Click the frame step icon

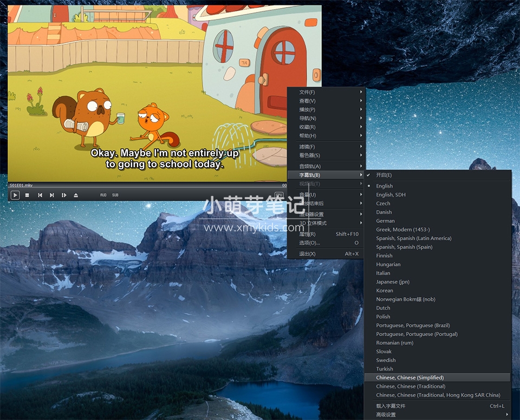click(64, 195)
